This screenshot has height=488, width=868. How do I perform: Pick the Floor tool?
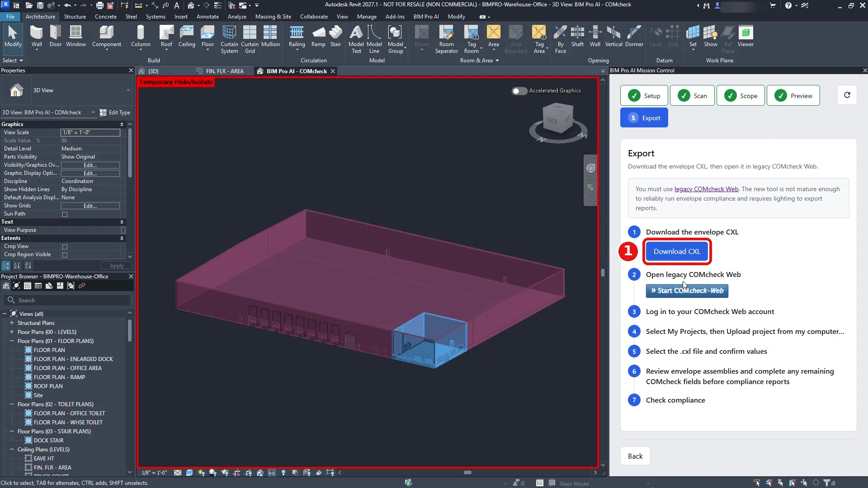tap(208, 36)
